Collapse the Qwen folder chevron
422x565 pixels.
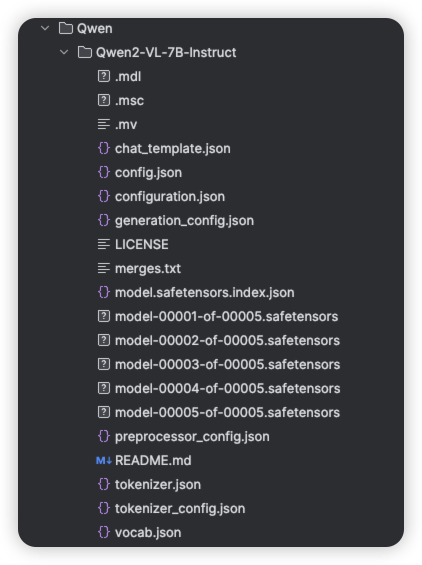coord(45,28)
